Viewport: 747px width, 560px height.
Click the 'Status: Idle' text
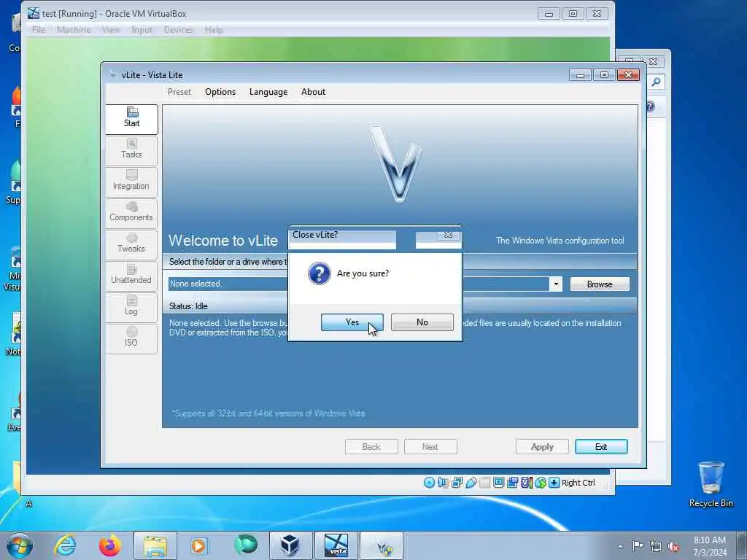188,306
